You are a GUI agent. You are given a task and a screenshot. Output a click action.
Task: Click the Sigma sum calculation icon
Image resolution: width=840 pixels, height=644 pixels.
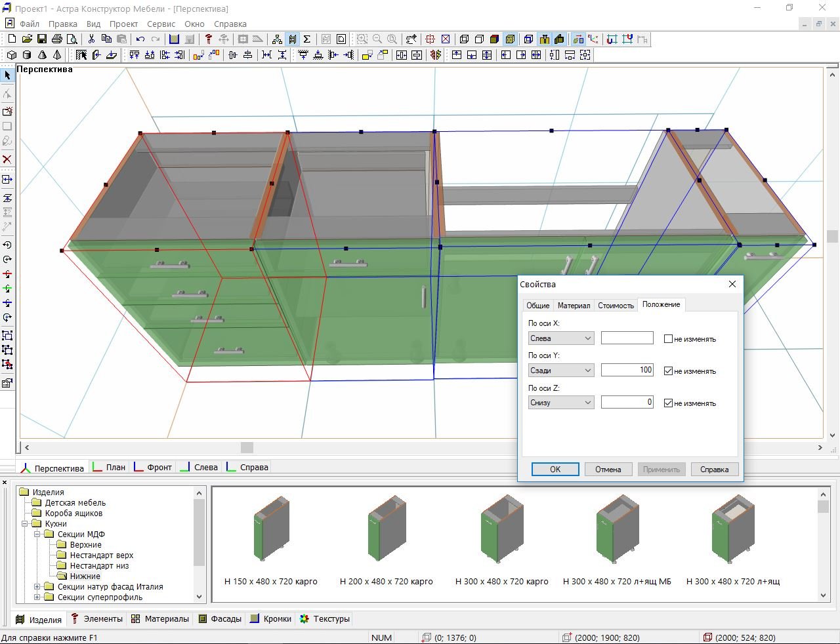click(306, 39)
